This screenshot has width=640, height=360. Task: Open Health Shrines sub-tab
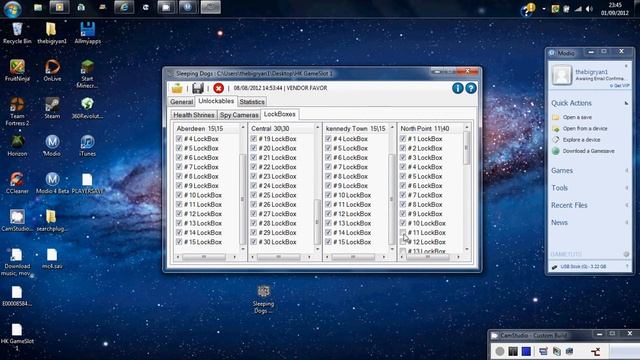(x=194, y=115)
